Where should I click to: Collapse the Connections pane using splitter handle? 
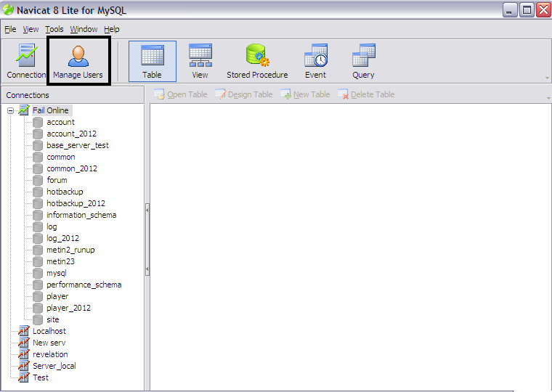click(x=147, y=240)
